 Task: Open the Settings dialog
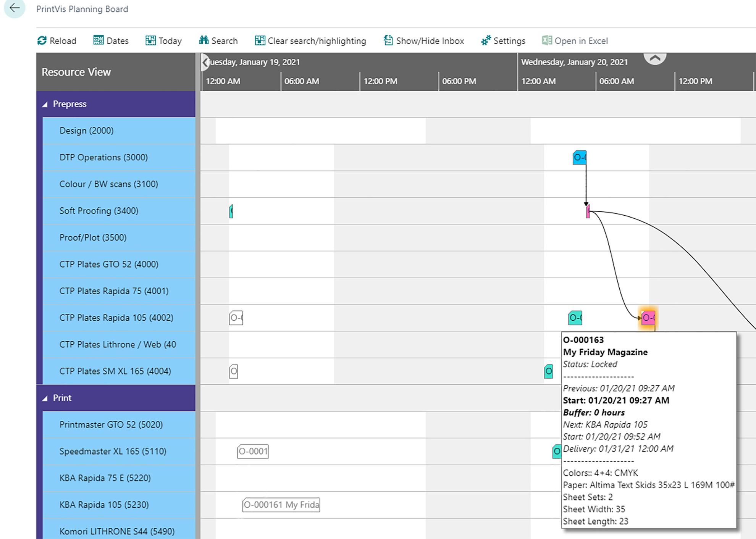[x=502, y=40]
